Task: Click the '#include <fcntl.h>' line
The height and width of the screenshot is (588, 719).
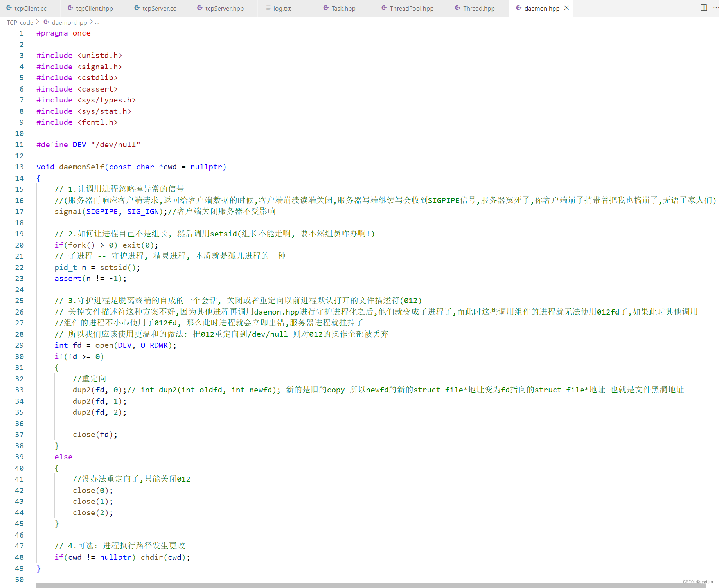Action: pos(77,122)
